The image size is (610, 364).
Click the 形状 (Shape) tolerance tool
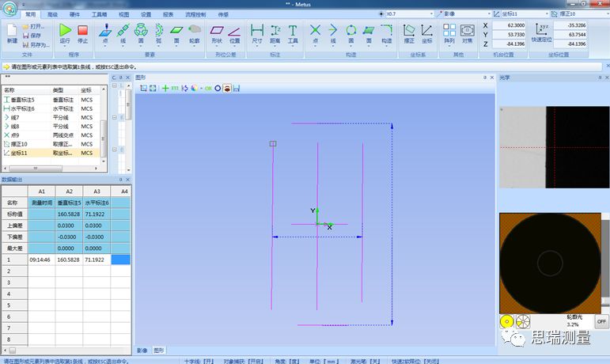point(217,32)
